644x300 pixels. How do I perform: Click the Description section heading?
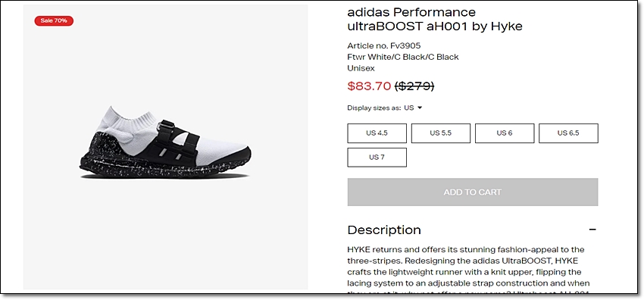click(384, 230)
